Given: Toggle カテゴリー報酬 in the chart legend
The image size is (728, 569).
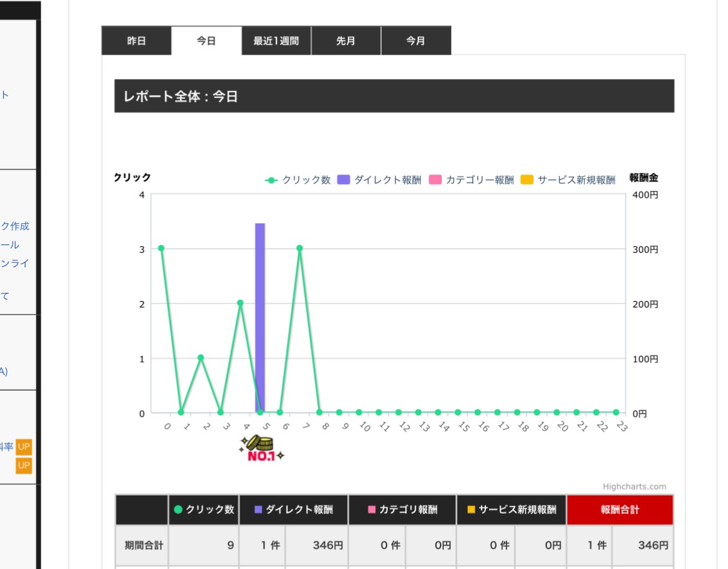Looking at the screenshot, I should tap(472, 180).
